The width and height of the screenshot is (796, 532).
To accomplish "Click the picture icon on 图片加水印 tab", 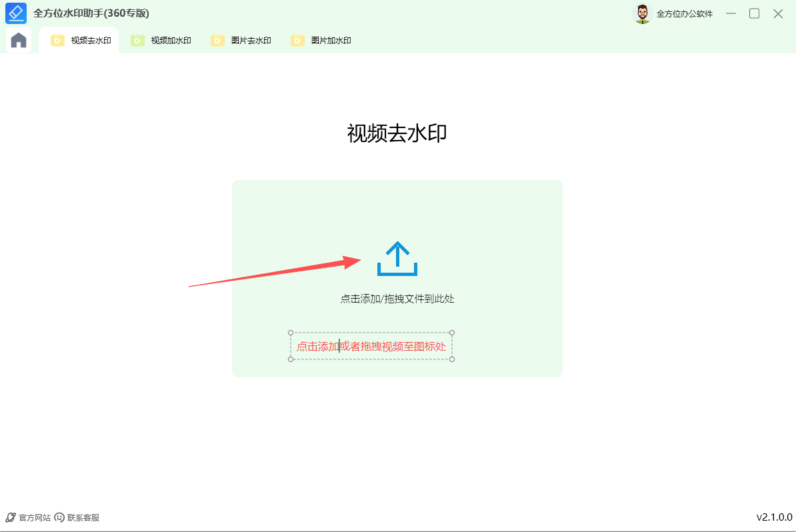I will point(297,40).
